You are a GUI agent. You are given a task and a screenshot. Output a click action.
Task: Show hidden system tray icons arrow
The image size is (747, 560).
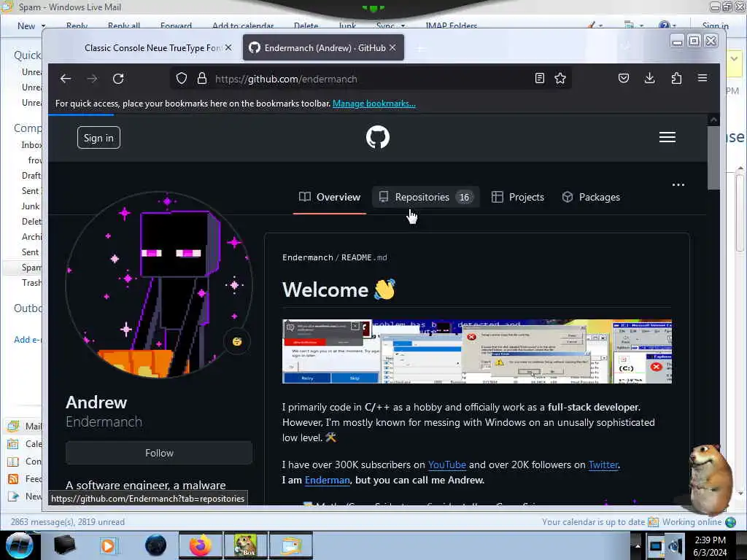coord(638,545)
